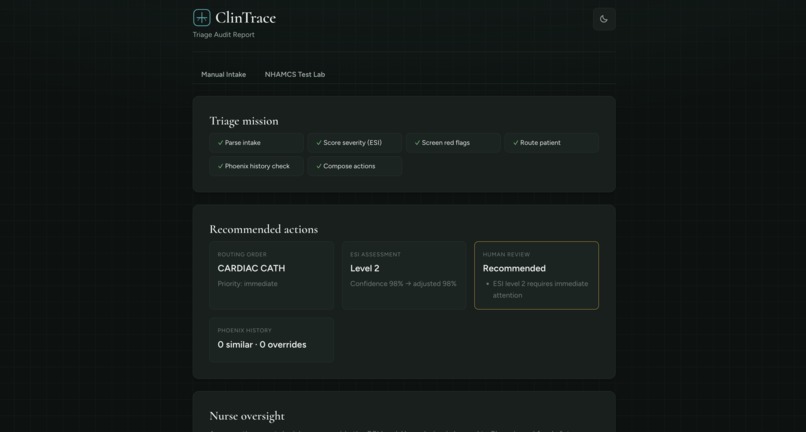Click the Screen red flags checkmark icon

417,143
